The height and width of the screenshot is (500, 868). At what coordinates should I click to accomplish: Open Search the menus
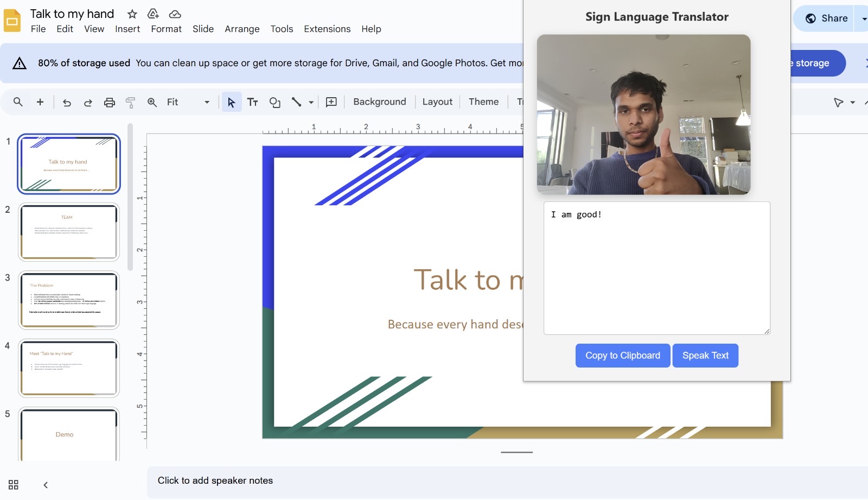[x=18, y=102]
